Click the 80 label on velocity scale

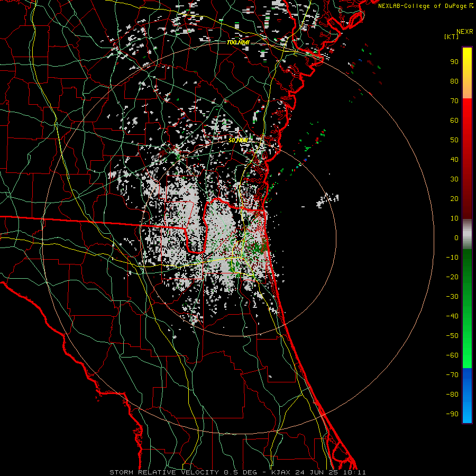pyautogui.click(x=454, y=81)
